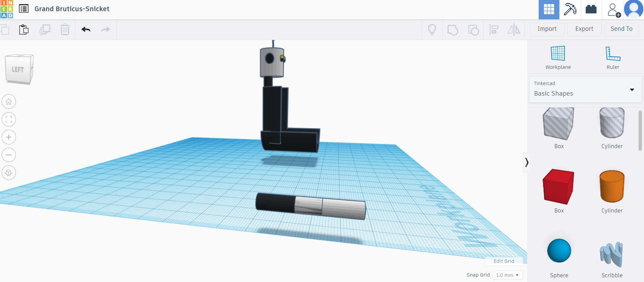
Task: Open user profile avatar
Action: [x=634, y=9]
